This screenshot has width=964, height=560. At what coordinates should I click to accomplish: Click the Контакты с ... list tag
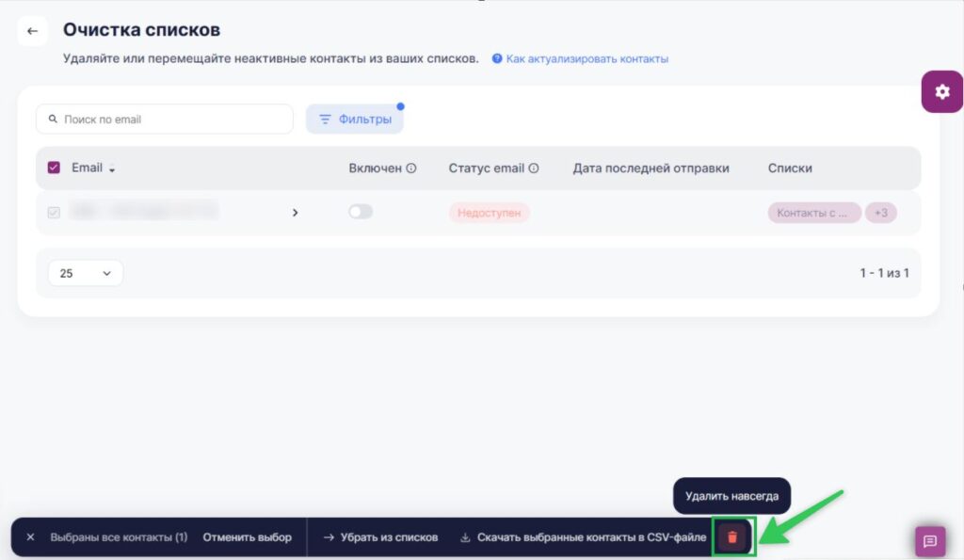pos(814,213)
